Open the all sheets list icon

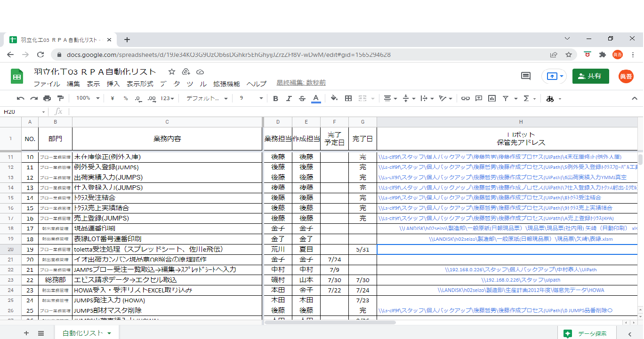tap(41, 333)
